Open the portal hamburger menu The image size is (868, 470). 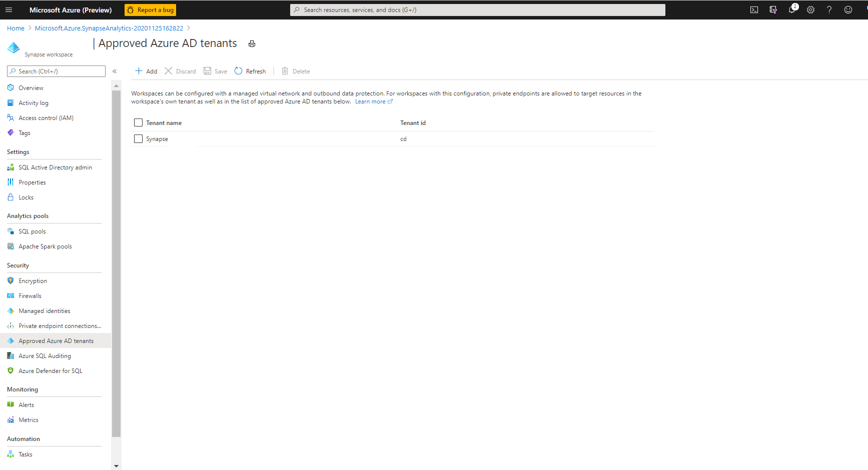[x=9, y=9]
